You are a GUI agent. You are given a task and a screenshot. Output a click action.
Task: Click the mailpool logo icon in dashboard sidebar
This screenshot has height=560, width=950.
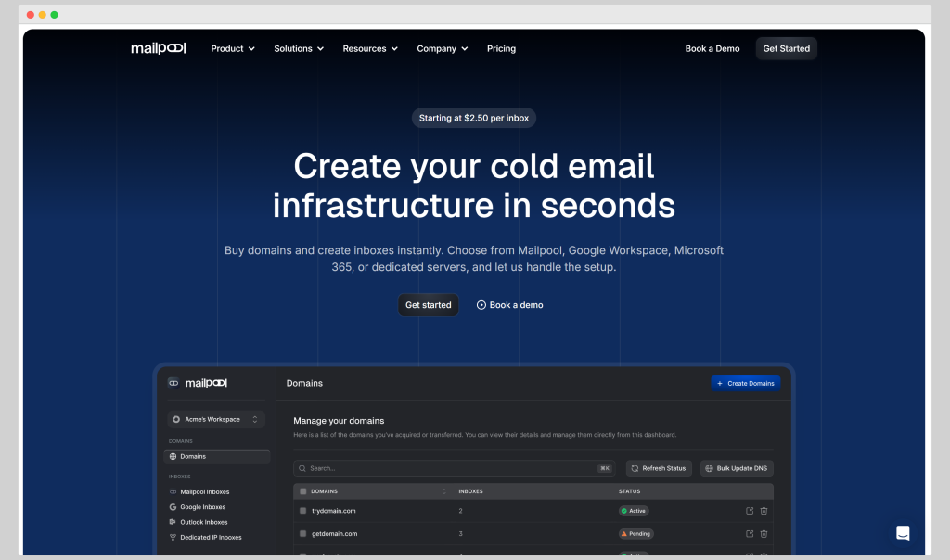(173, 383)
